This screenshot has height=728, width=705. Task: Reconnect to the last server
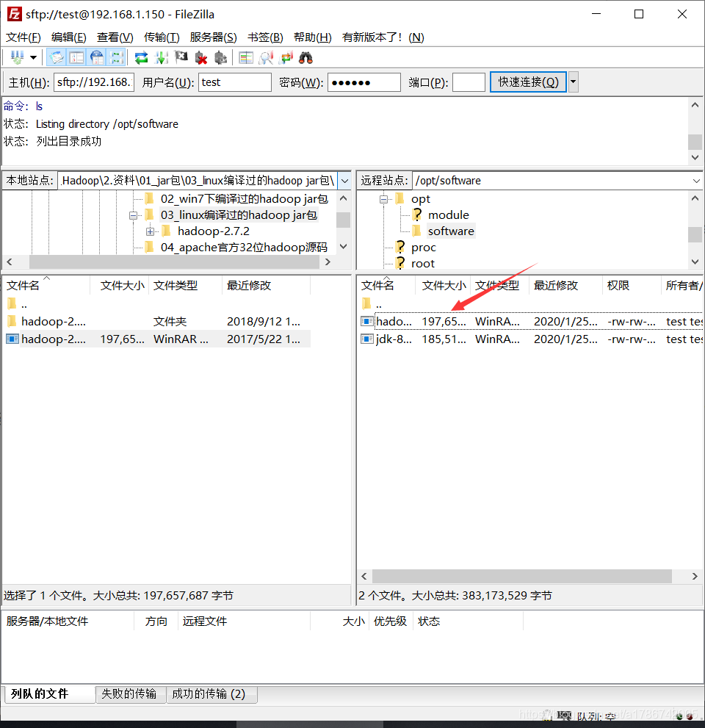click(220, 57)
